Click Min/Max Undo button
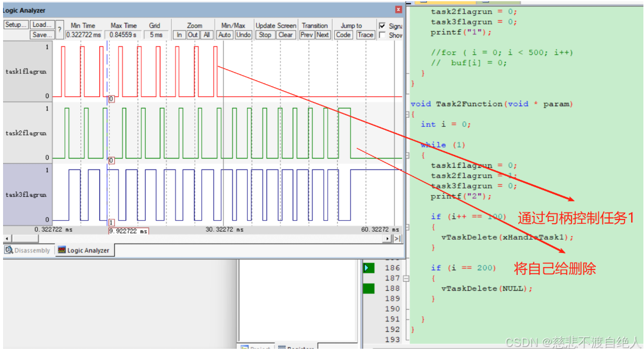Screen dimensions: 644x353 tap(243, 35)
